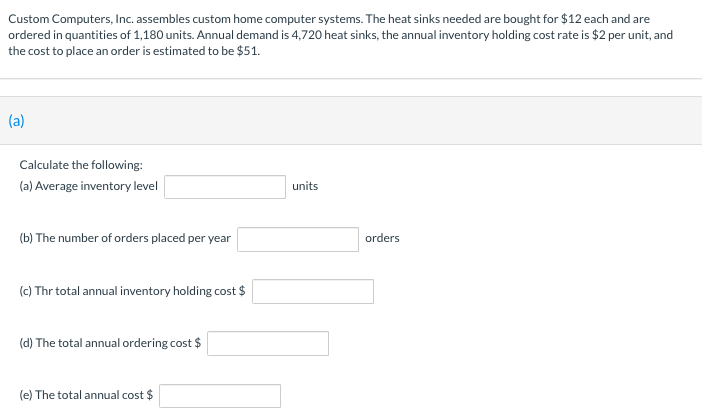Focus the orders placed per year field
The width and height of the screenshot is (702, 420).
[x=297, y=239]
